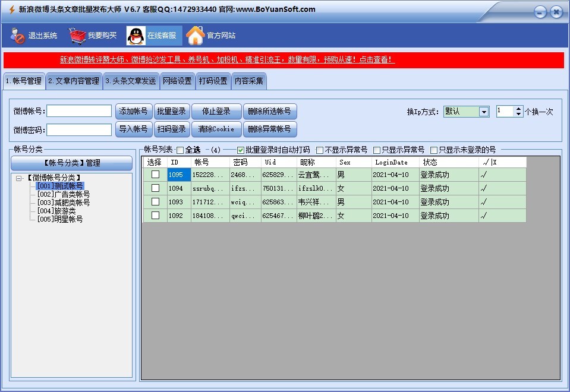Check the row checkbox for account ID 1095
Image resolution: width=570 pixels, height=392 pixels.
pos(155,175)
